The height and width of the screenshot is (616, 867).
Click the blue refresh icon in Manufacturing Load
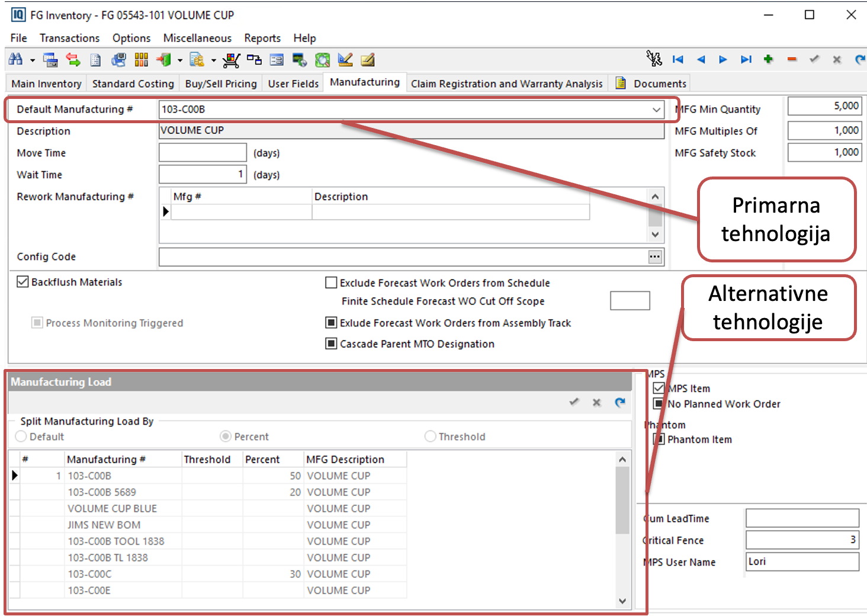click(x=620, y=403)
